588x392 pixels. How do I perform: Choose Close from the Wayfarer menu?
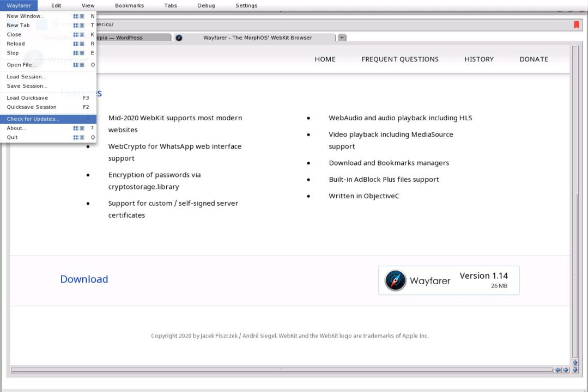49,34
